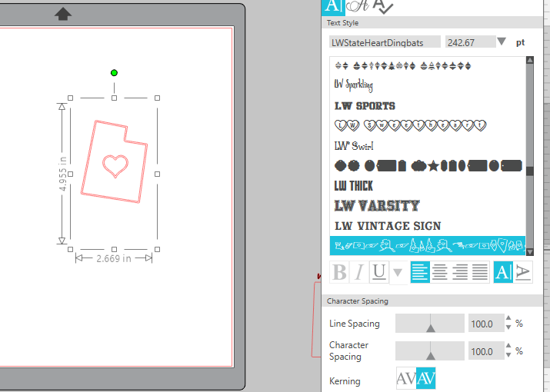Screen dimensions: 550x392
Task: Open underline style dropdown arrow
Action: click(x=398, y=272)
